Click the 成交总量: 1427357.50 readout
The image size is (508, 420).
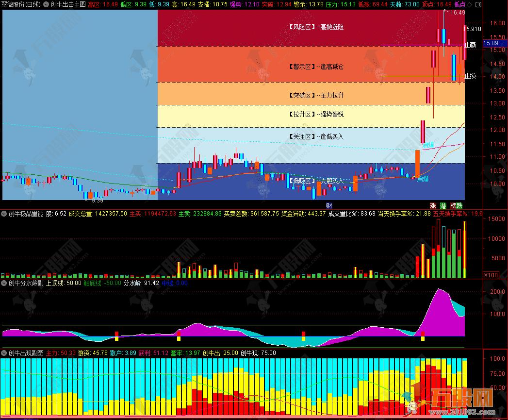click(x=98, y=214)
